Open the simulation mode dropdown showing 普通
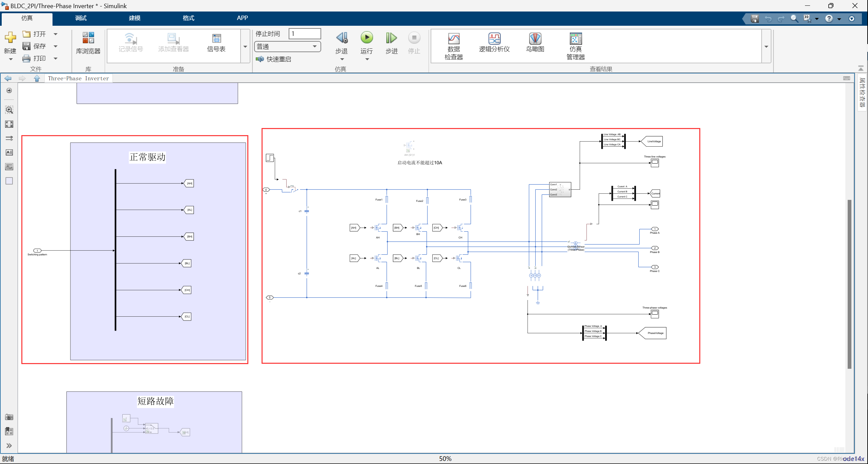Screen dimensions: 868x464 pyautogui.click(x=287, y=46)
